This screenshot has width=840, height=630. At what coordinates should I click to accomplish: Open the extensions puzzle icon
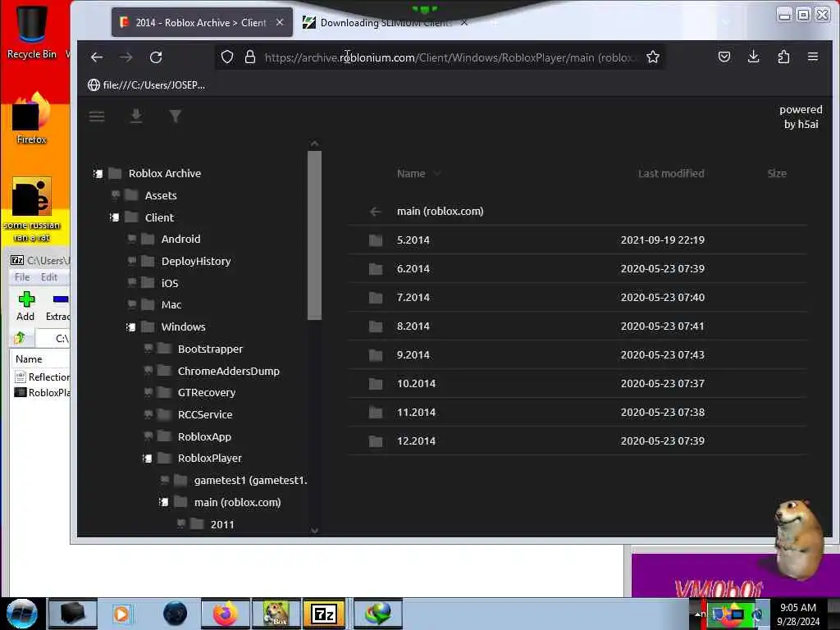783,57
